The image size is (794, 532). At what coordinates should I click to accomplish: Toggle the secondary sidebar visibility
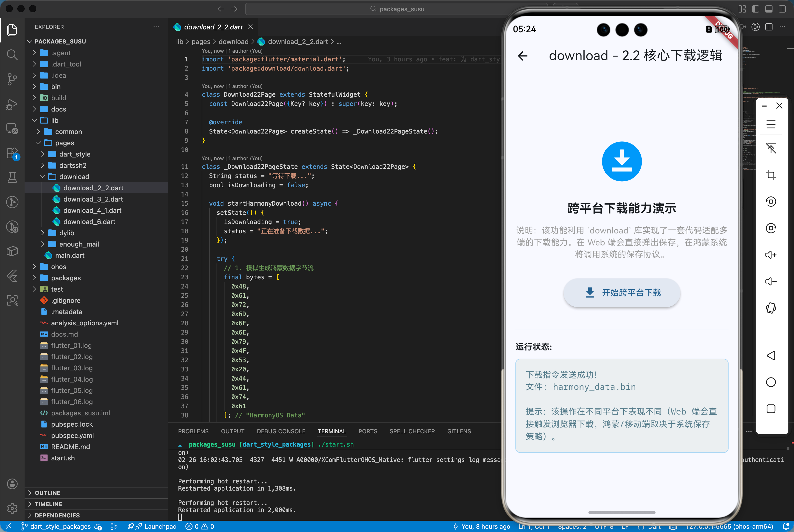pos(782,9)
